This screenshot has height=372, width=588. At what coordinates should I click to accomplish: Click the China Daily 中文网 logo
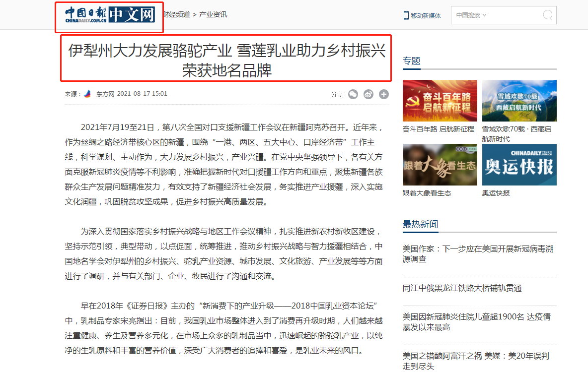[110, 15]
